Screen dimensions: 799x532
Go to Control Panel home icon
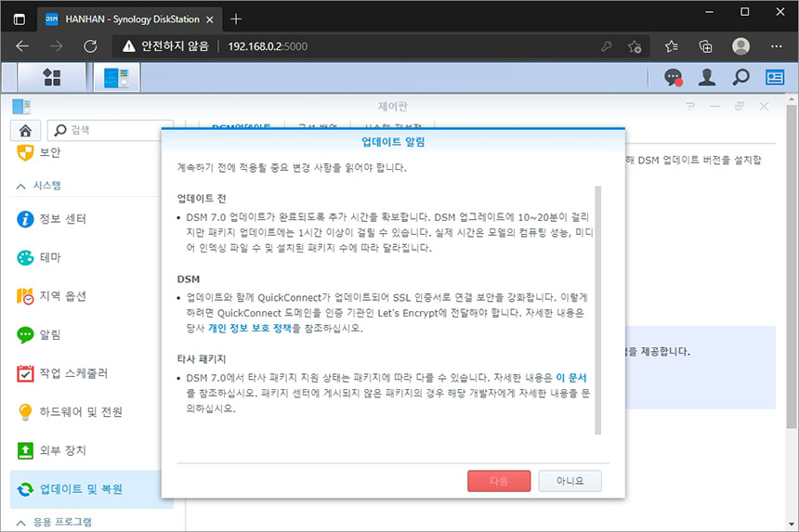pos(25,130)
